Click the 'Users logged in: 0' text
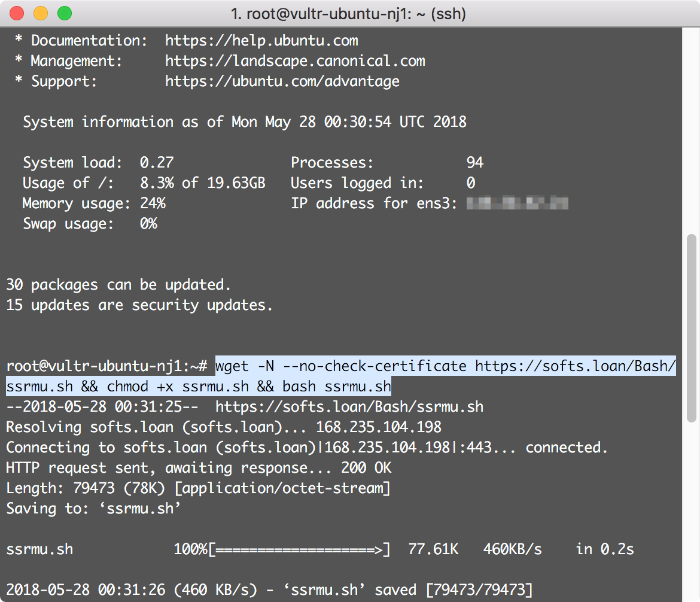 (383, 183)
